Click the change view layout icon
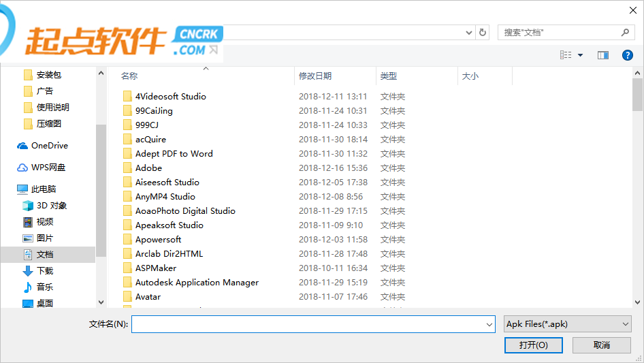644x363 pixels. tap(566, 55)
